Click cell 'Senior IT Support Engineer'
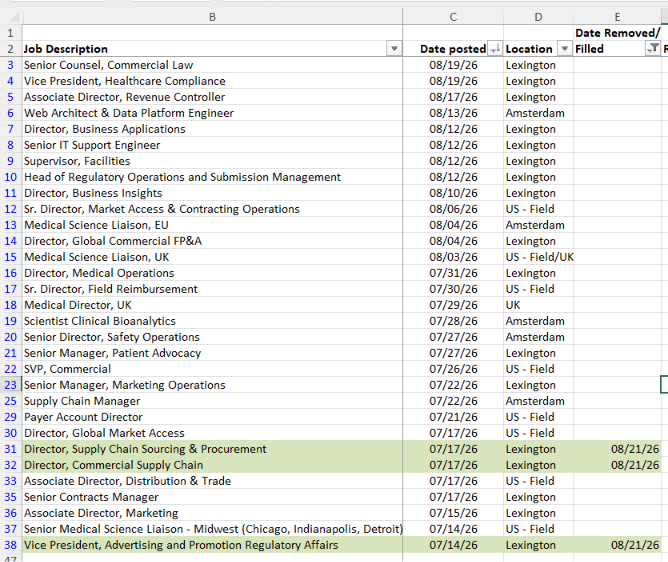 coord(212,145)
